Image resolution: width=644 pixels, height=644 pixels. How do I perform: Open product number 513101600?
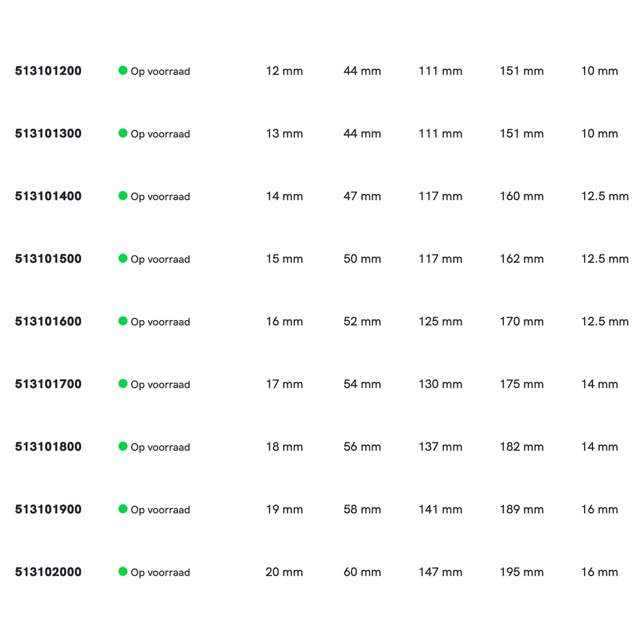click(48, 321)
